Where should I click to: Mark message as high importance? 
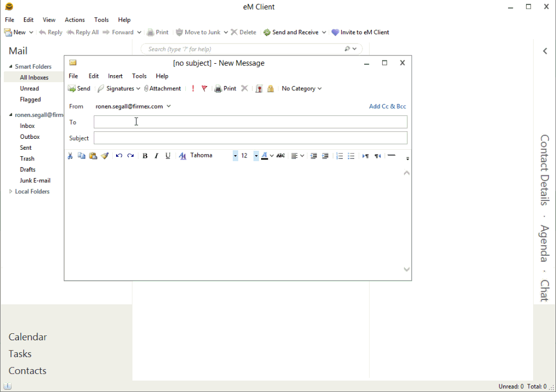tap(193, 89)
